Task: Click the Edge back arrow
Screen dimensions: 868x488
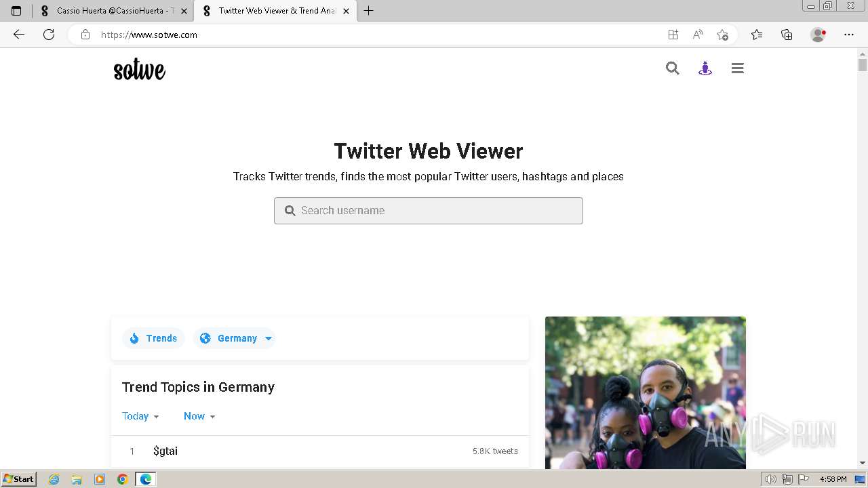Action: 19,35
